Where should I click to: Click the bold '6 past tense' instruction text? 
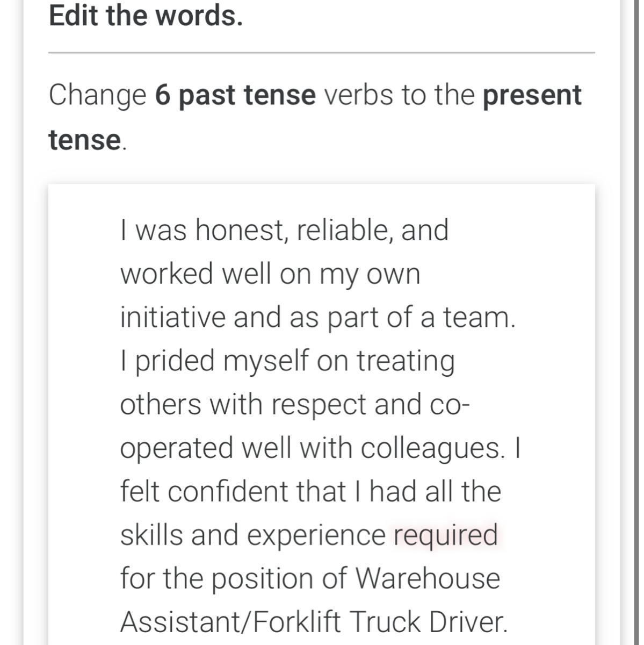coord(235,95)
